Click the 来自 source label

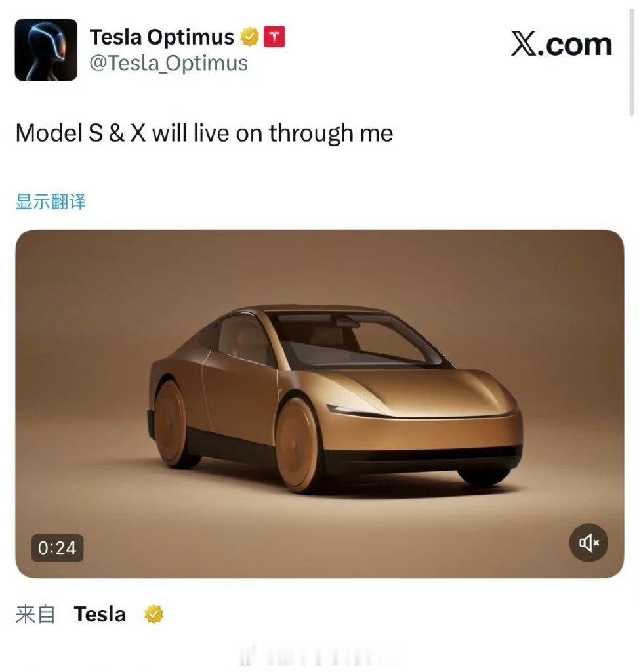coord(35,614)
